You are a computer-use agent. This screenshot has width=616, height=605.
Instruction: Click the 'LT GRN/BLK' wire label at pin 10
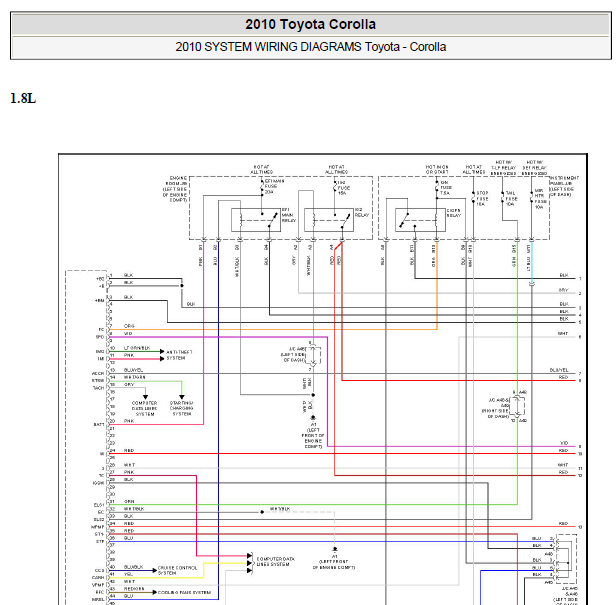[x=137, y=348]
